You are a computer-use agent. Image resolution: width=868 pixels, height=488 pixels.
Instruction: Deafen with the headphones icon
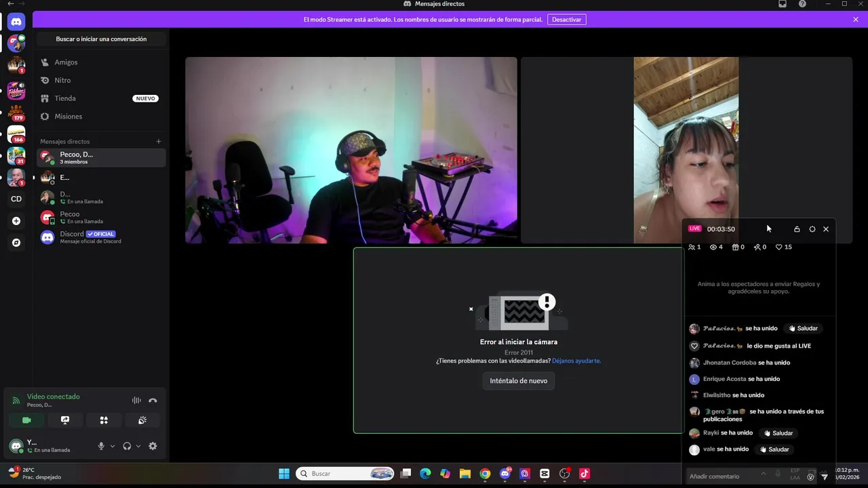click(127, 446)
